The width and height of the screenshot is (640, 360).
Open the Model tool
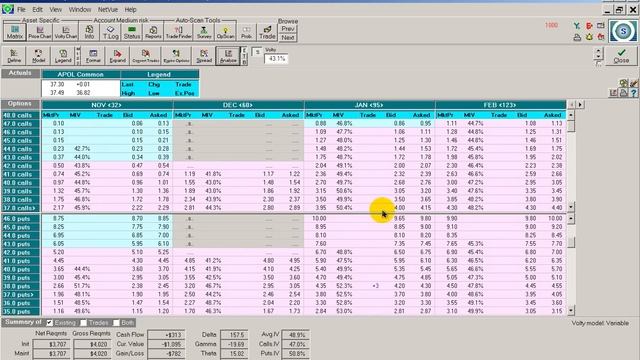(x=38, y=56)
